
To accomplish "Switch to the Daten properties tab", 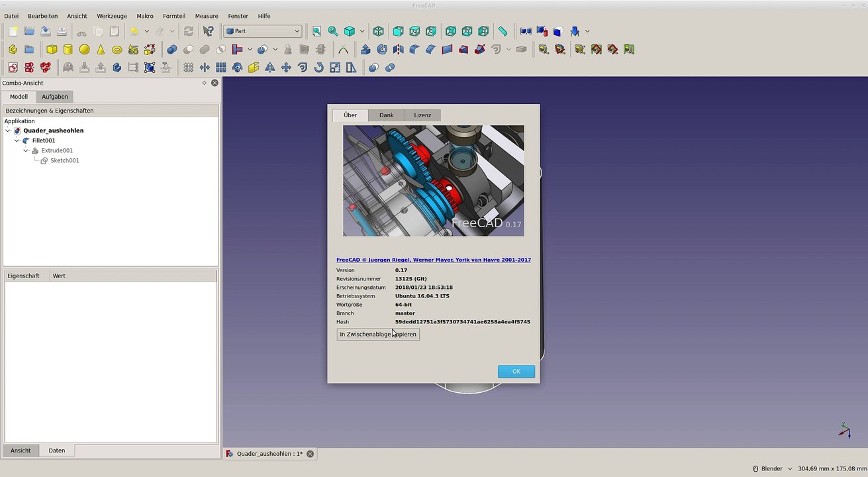I will pos(57,450).
